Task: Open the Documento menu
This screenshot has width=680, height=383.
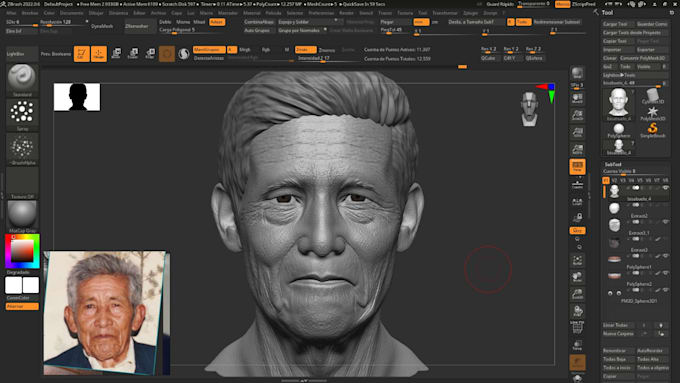Action: pyautogui.click(x=72, y=13)
